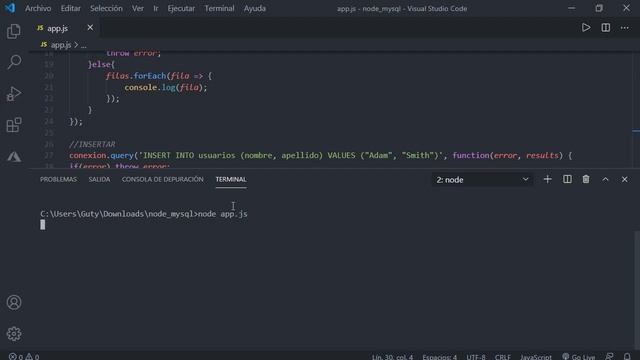
Task: Click the feedback icon in status bar
Action: pos(609,356)
